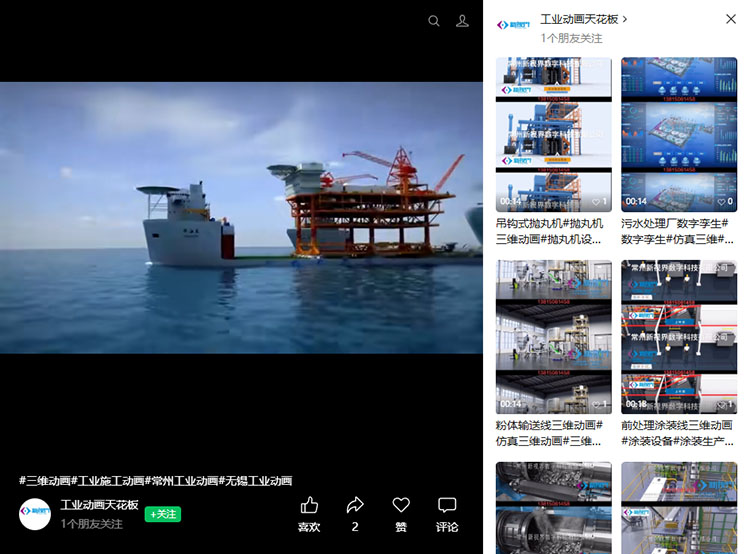Close the channel side panel
Image resolution: width=750 pixels, height=554 pixels.
[730, 19]
